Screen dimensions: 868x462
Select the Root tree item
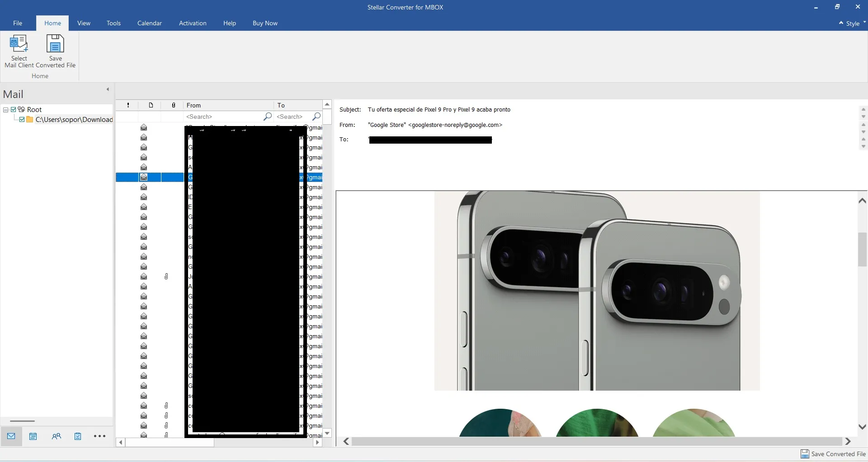point(34,109)
